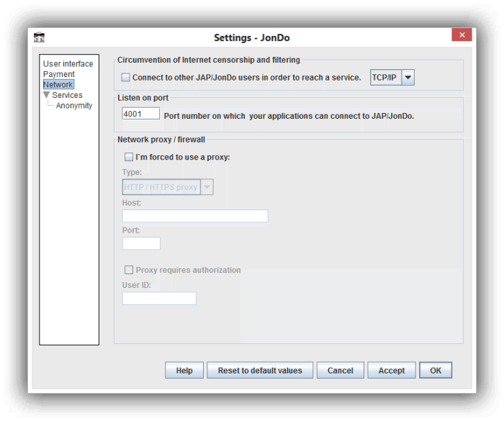Image resolution: width=504 pixels, height=421 pixels.
Task: Click the Accept button
Action: pyautogui.click(x=392, y=370)
